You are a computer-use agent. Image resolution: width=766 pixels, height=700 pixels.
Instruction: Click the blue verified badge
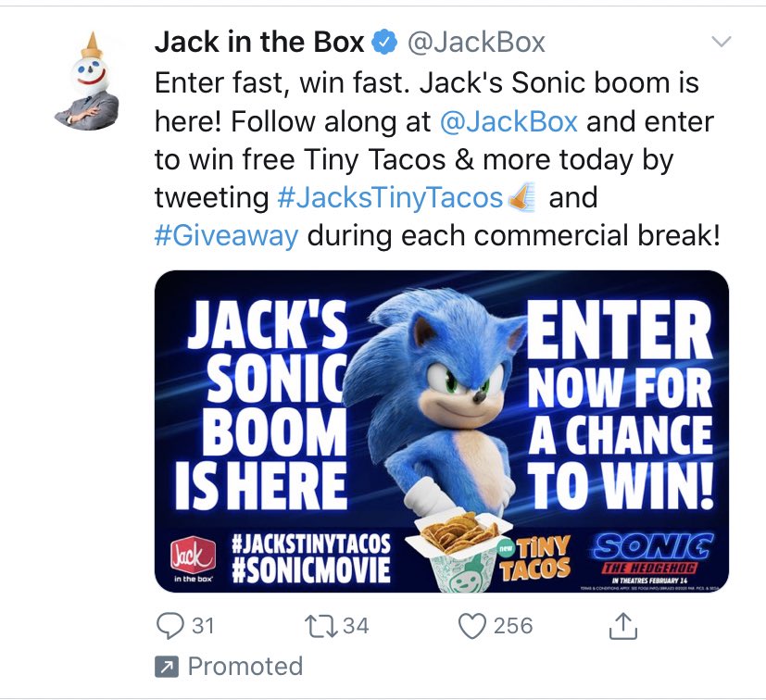coord(385,42)
